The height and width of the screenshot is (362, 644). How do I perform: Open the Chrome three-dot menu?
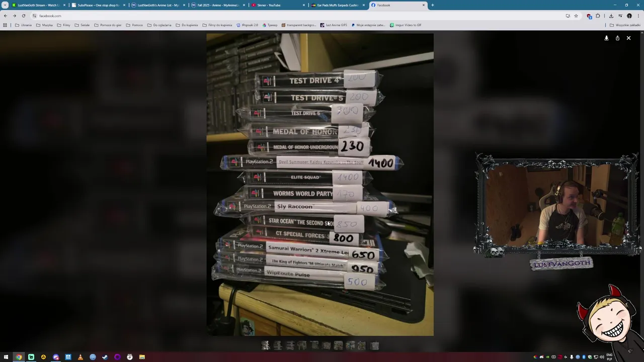tap(638, 16)
